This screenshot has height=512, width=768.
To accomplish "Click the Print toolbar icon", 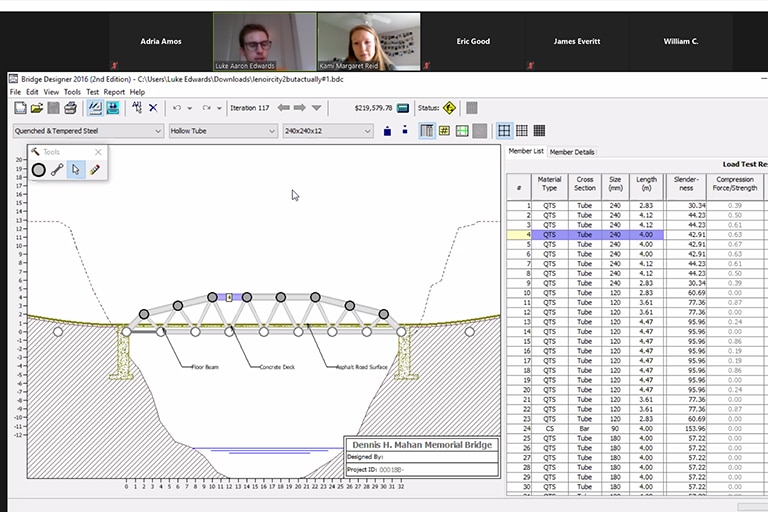I will 70,108.
